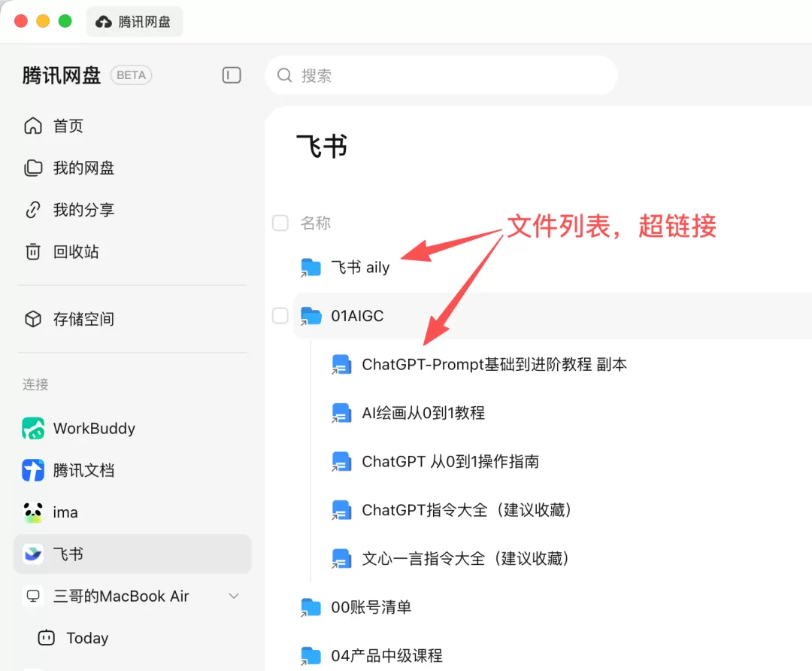Select the 飞书 connection label
The width and height of the screenshot is (812, 671).
click(x=68, y=554)
